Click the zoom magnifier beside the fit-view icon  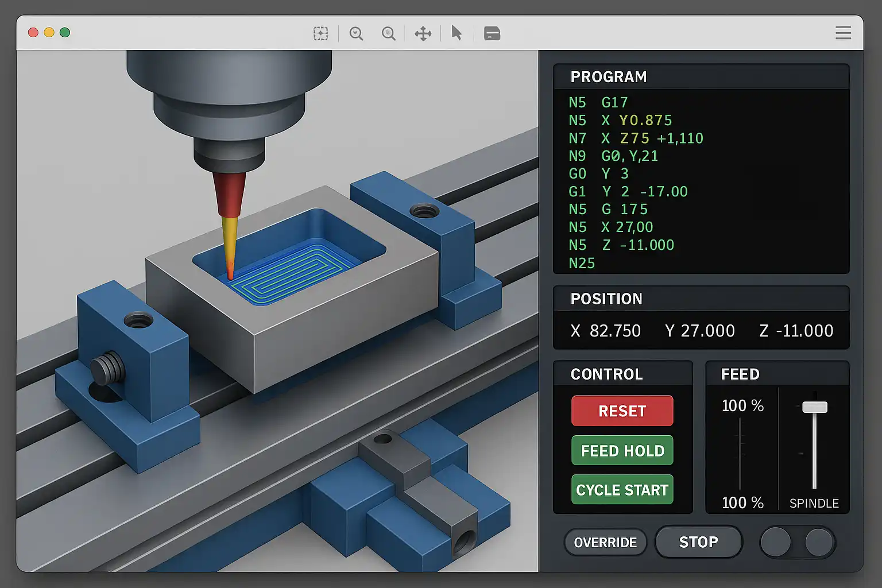point(356,33)
